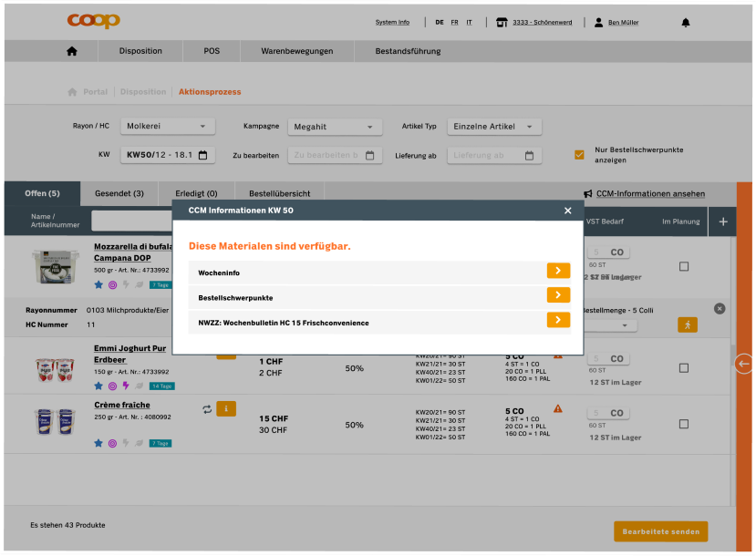756x556 pixels.
Task: Click the purple target icon on Crème fraîche
Action: pos(112,443)
